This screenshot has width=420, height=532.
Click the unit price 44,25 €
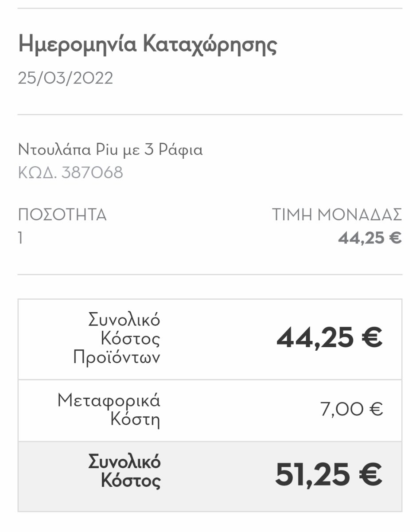370,238
